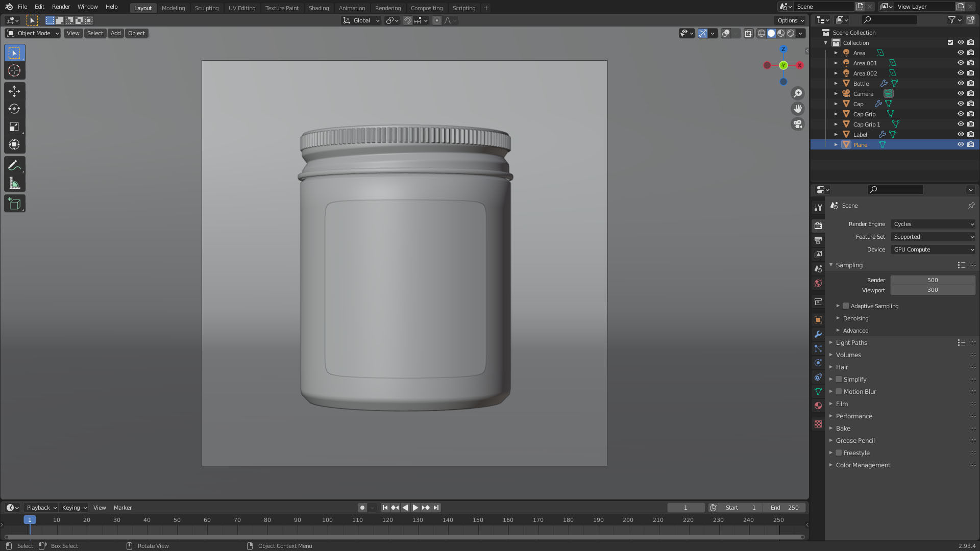Click the End frame field
Image resolution: width=980 pixels, height=551 pixels.
[785, 508]
